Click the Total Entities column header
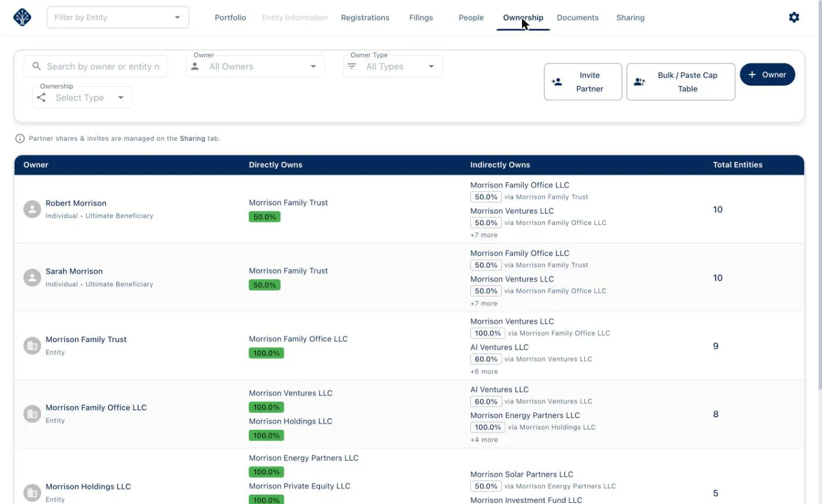 [737, 165]
